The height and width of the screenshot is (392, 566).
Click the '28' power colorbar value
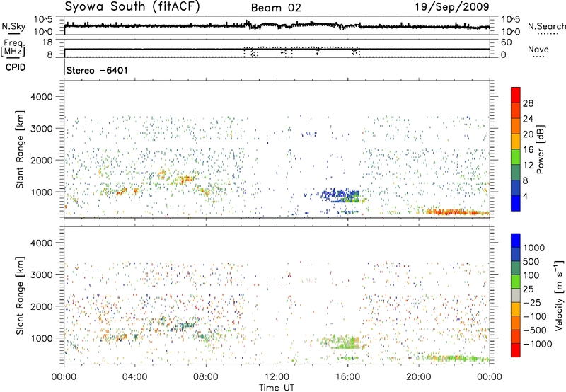click(x=528, y=103)
